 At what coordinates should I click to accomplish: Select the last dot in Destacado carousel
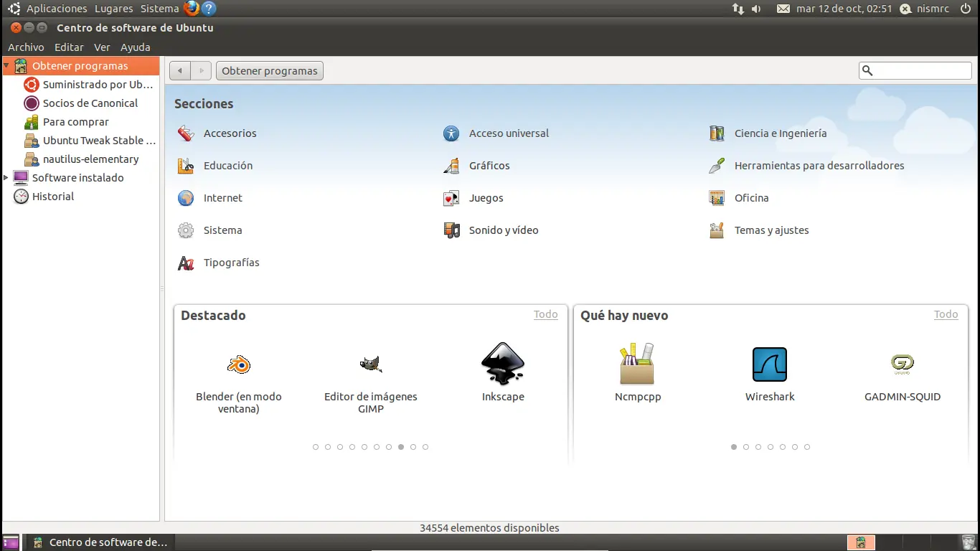click(x=425, y=447)
